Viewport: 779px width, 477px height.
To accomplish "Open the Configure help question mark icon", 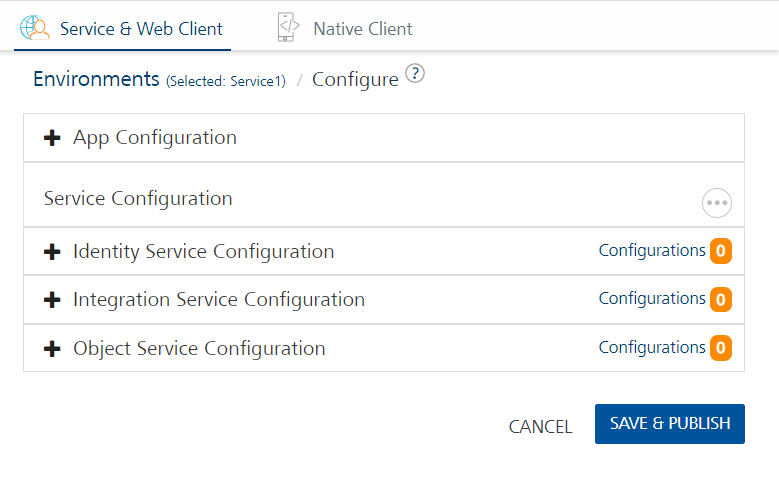I will [x=416, y=75].
